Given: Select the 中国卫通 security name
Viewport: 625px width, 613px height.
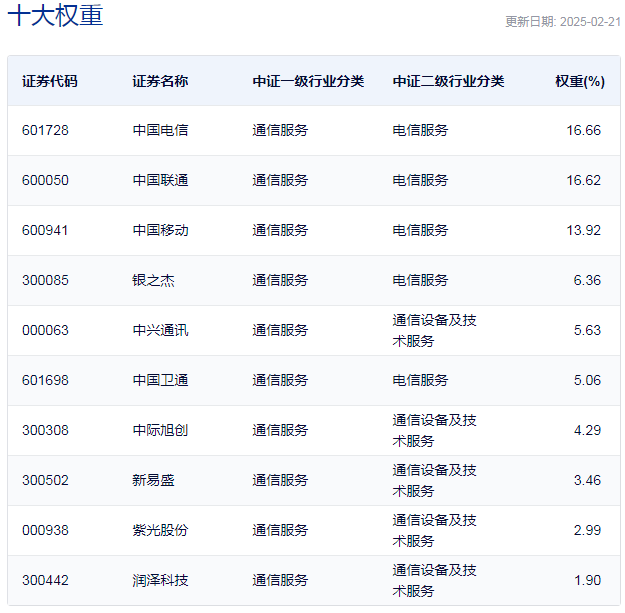Looking at the screenshot, I should tap(160, 380).
